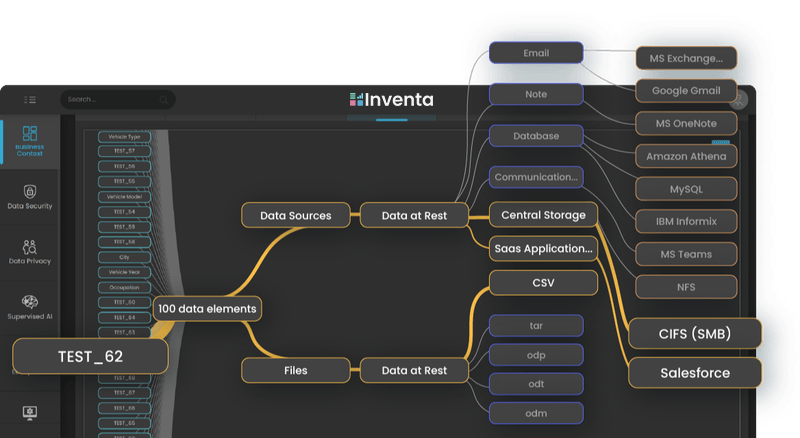
Task: Select the odp file type node
Action: pos(536,355)
